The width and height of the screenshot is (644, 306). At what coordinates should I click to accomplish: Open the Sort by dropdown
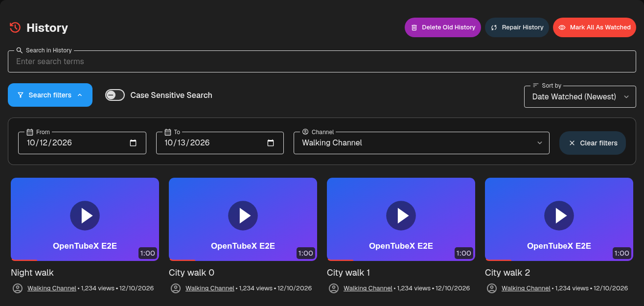(580, 96)
